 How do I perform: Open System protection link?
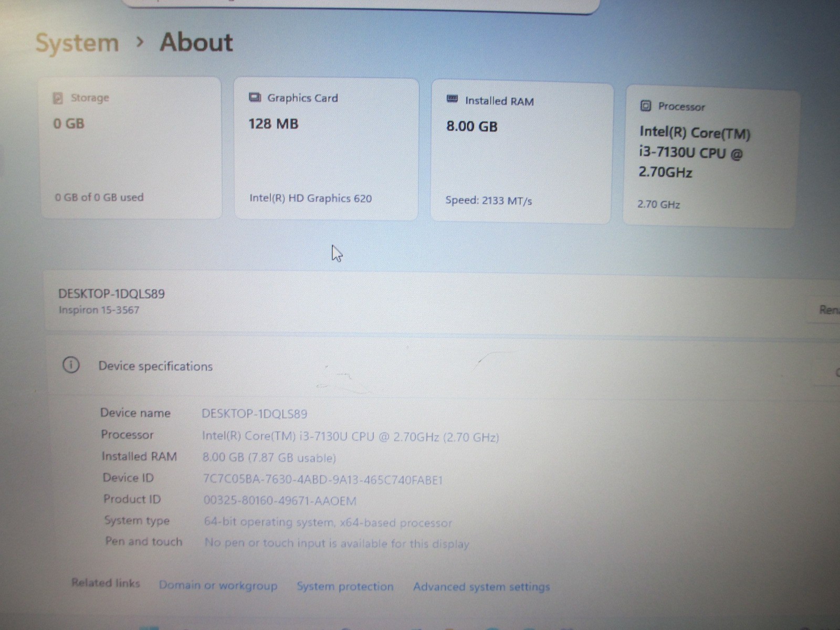[345, 586]
